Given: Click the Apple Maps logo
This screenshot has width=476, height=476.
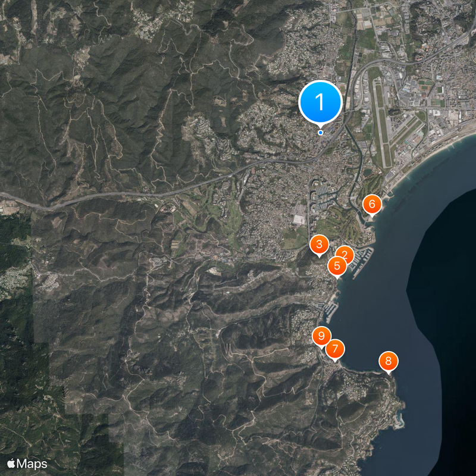Looking at the screenshot, I should (27, 463).
